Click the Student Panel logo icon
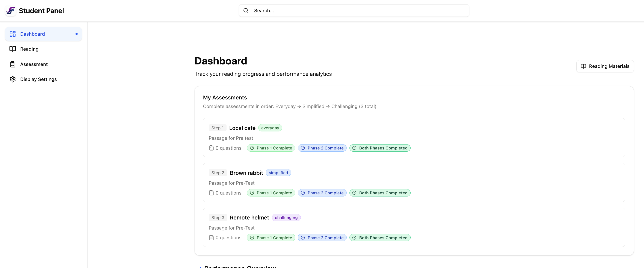This screenshot has height=268, width=644. click(x=11, y=11)
